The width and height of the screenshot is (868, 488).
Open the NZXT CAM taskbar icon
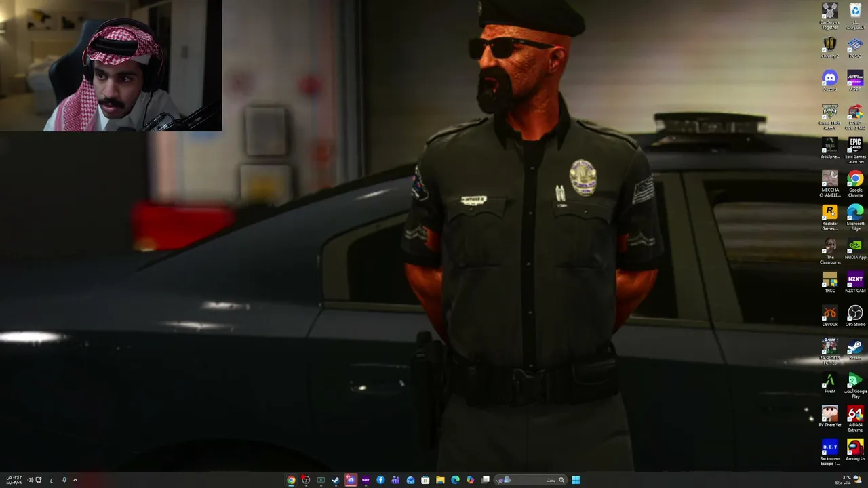click(366, 480)
